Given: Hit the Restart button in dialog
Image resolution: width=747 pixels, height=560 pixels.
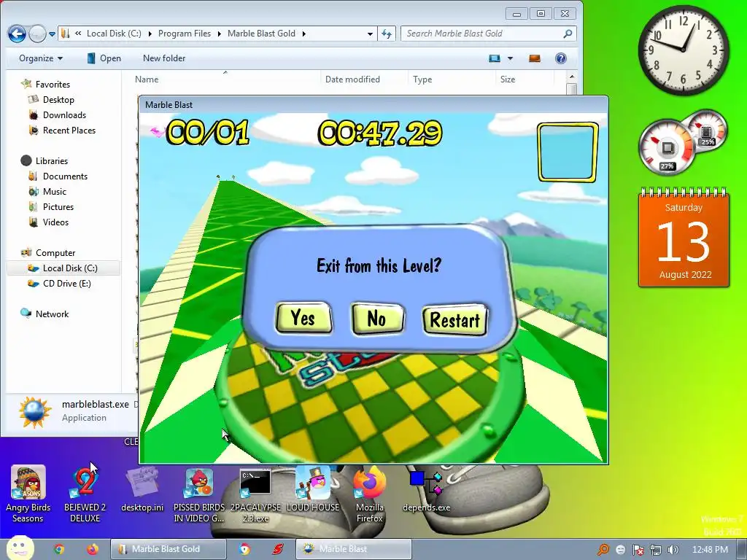Looking at the screenshot, I should [x=455, y=319].
